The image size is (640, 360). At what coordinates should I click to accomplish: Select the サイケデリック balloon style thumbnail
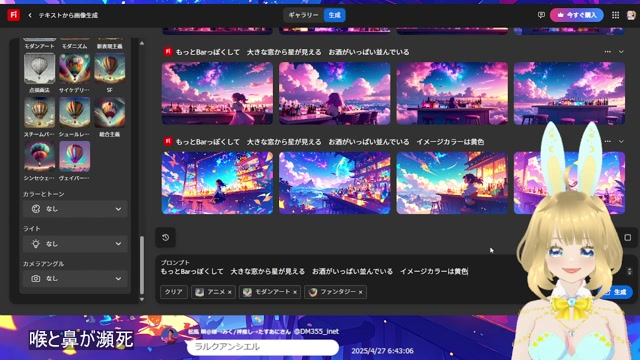pos(74,69)
